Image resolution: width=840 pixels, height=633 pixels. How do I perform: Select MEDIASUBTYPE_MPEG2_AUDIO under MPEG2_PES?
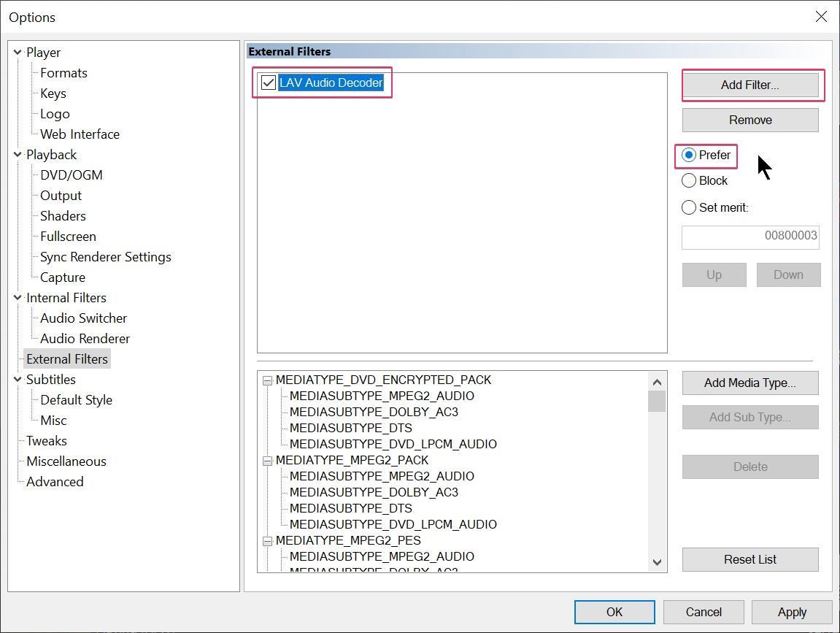click(x=382, y=556)
